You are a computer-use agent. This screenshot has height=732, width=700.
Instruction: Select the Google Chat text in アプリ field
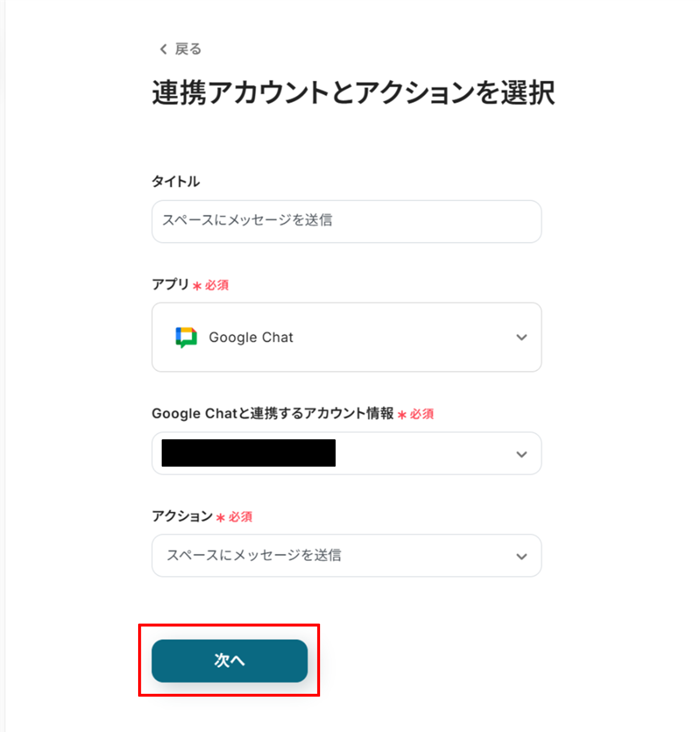point(251,337)
